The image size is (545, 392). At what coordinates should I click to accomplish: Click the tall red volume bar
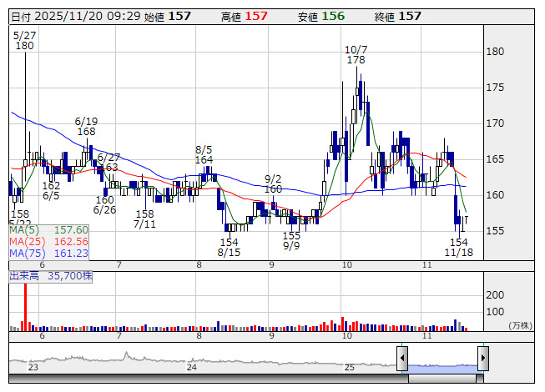pyautogui.click(x=25, y=306)
